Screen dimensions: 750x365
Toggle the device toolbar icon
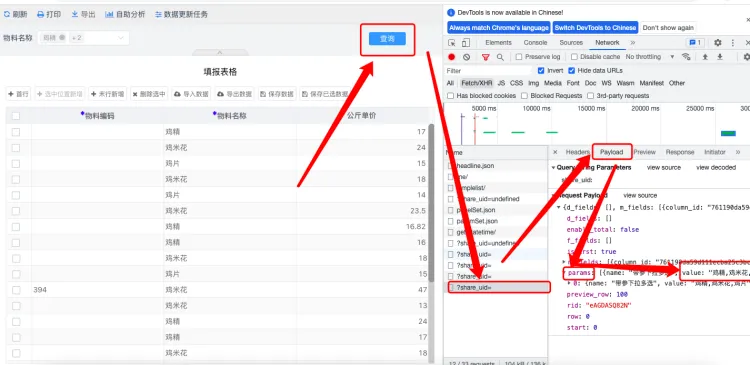point(467,43)
